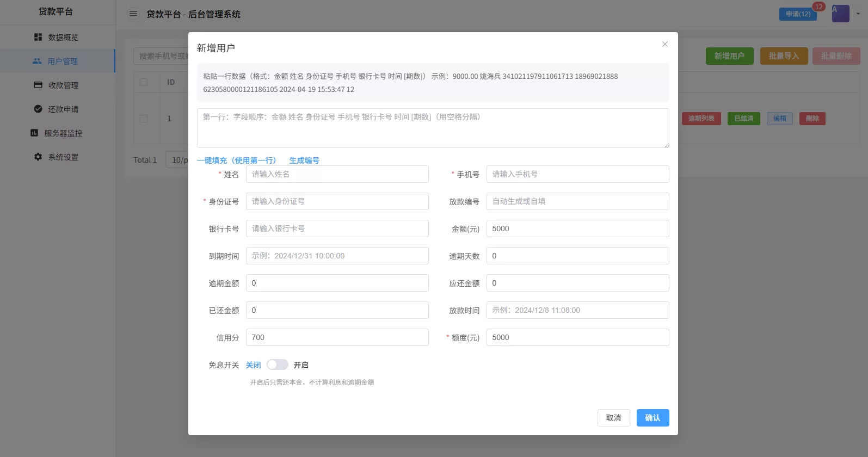Click the 系统设置 gear icon
The image size is (868, 457).
tap(38, 157)
